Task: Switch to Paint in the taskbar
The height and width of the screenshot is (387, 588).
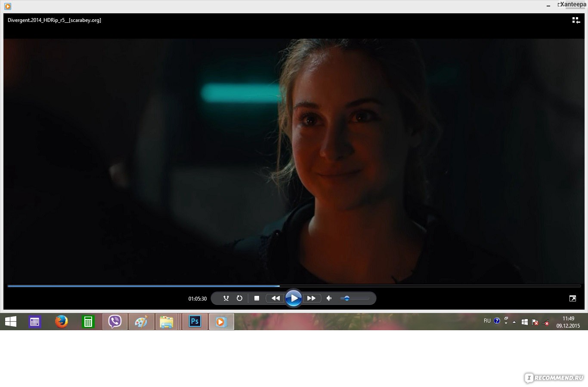Action: (x=142, y=322)
